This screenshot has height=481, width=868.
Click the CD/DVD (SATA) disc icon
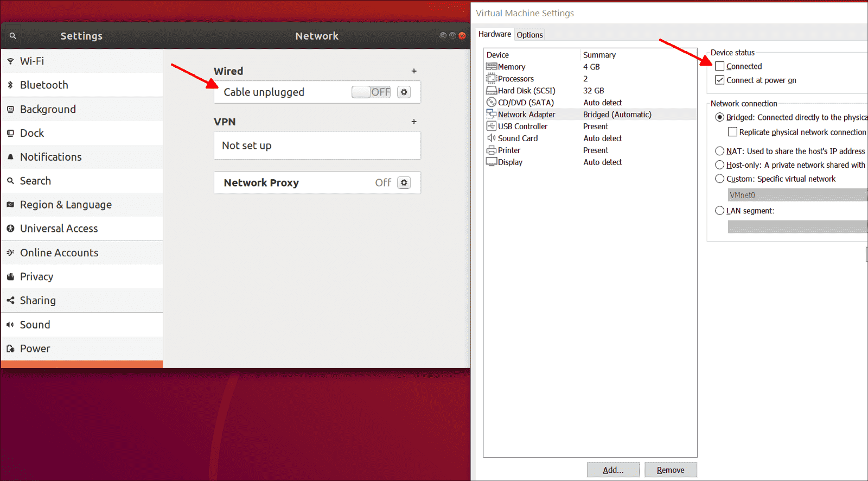pyautogui.click(x=492, y=103)
